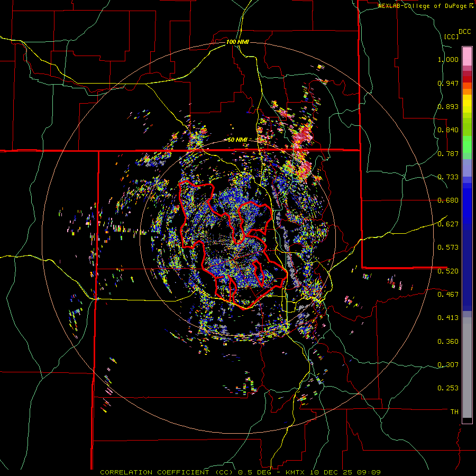Pick the gray color bar segment

pyautogui.click(x=467, y=368)
